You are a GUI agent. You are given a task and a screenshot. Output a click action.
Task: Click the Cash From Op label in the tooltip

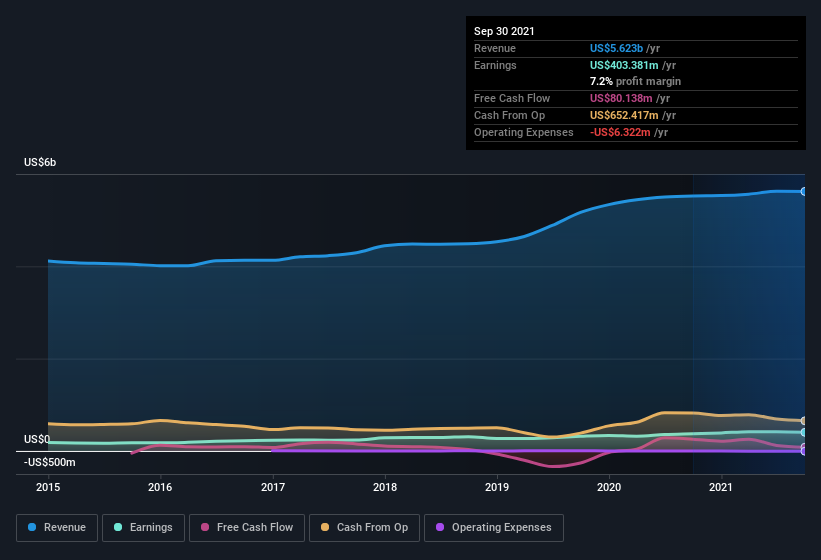tap(509, 115)
